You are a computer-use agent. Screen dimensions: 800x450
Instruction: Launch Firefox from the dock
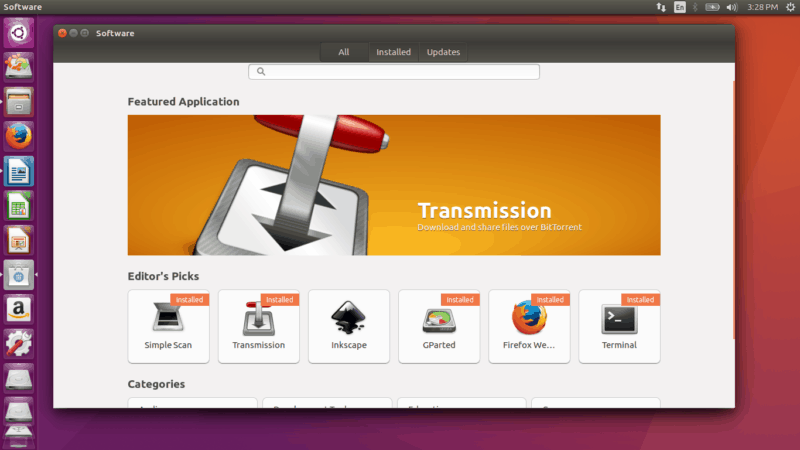[18, 136]
